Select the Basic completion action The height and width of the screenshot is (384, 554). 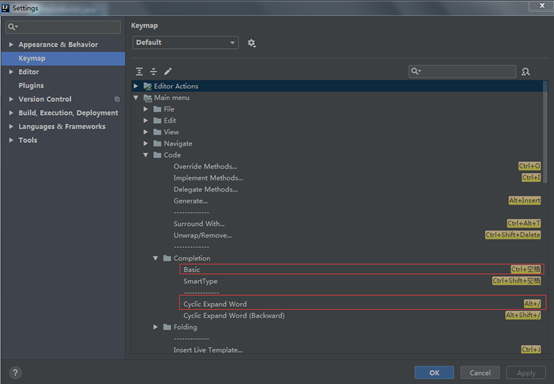191,270
